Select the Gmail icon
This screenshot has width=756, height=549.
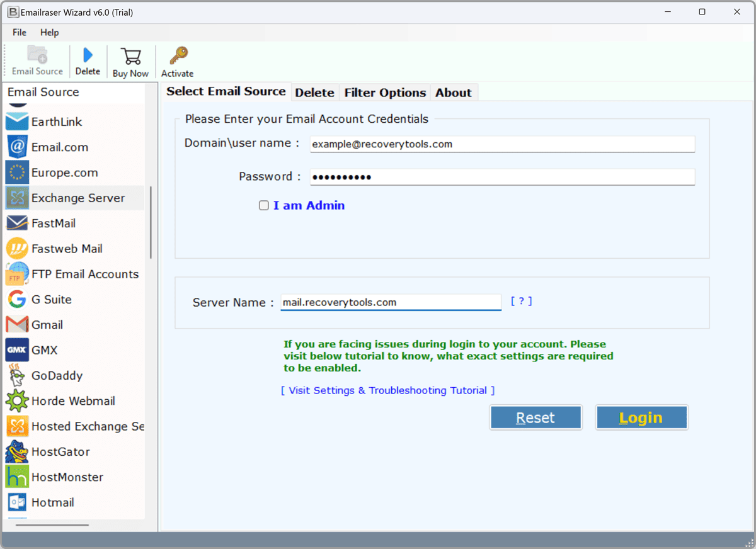tap(17, 325)
